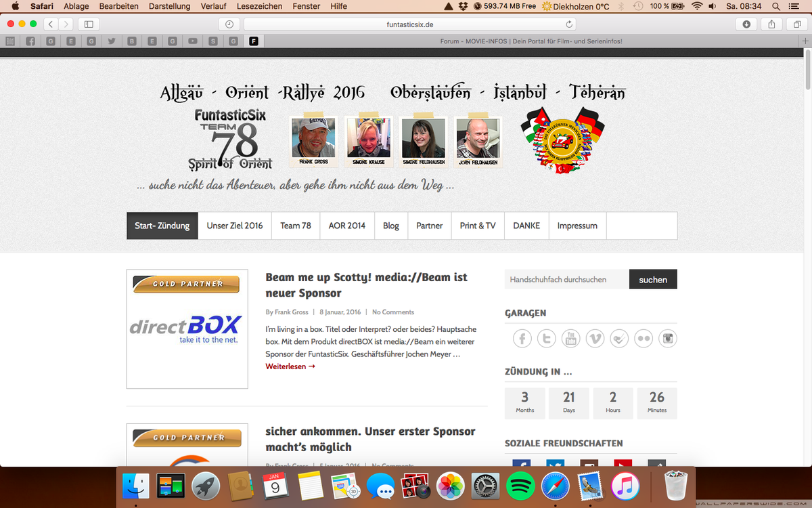Click the Vimeo icon under Garagen

(x=595, y=338)
